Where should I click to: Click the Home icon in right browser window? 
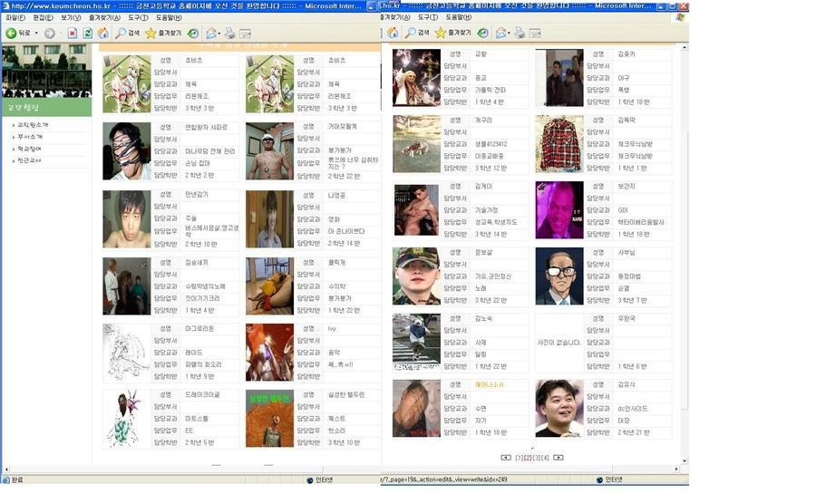[393, 34]
